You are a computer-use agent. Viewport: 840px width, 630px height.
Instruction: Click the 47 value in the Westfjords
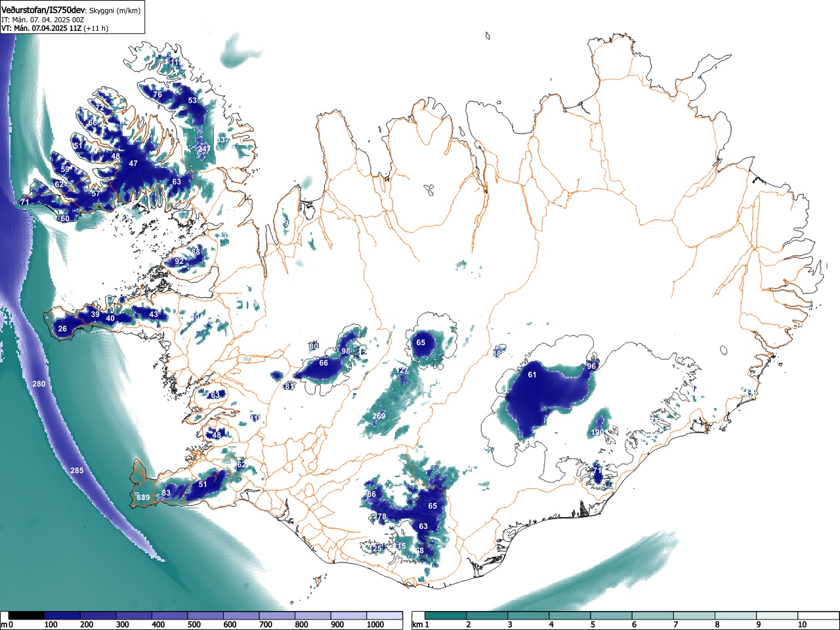click(133, 163)
